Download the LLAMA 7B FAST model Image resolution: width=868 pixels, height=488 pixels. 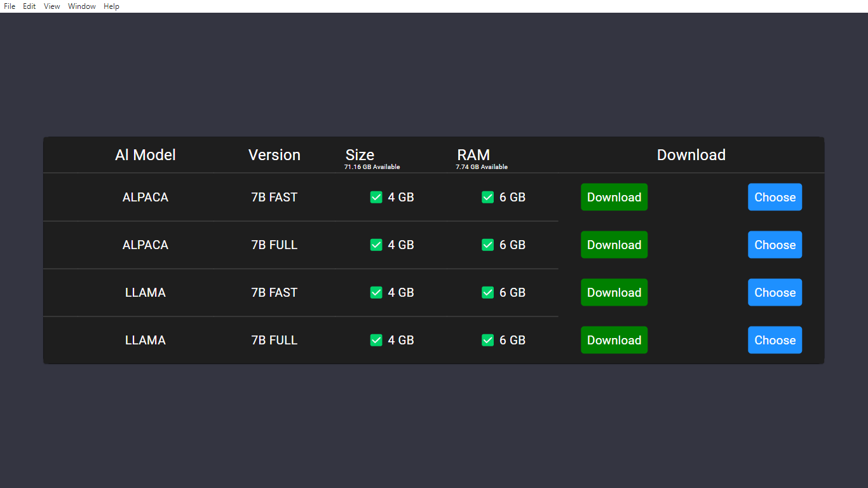[614, 292]
